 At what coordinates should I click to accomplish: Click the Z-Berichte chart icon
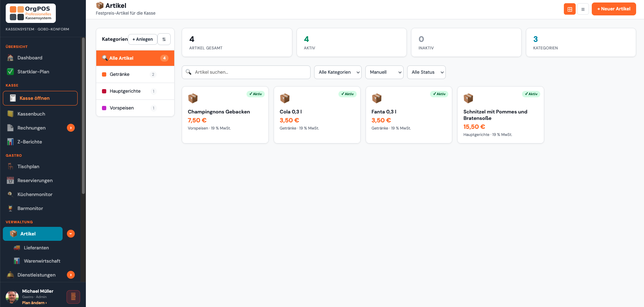coord(10,142)
